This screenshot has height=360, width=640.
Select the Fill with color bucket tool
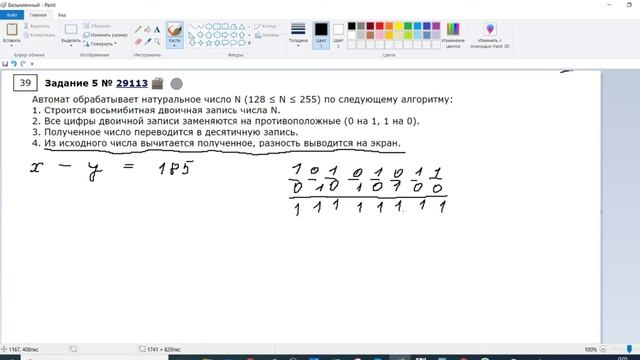147,29
